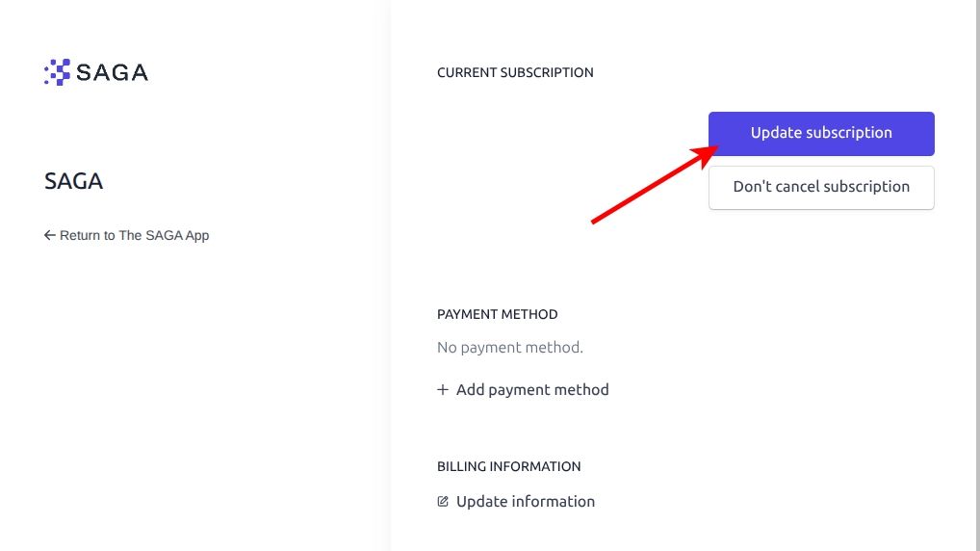The width and height of the screenshot is (980, 551).
Task: Click the large SAGA account name heading
Action: pos(74,181)
